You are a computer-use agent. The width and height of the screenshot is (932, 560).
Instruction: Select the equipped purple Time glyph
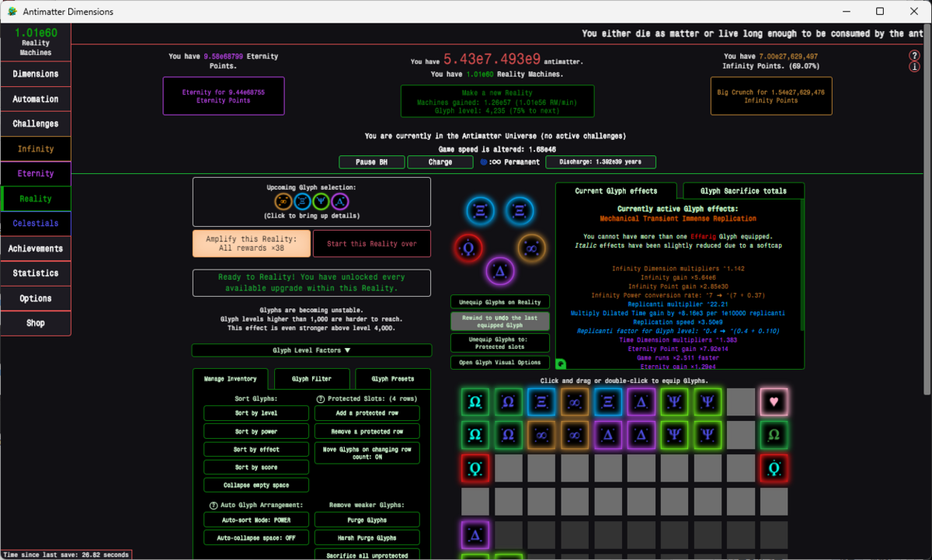click(501, 271)
